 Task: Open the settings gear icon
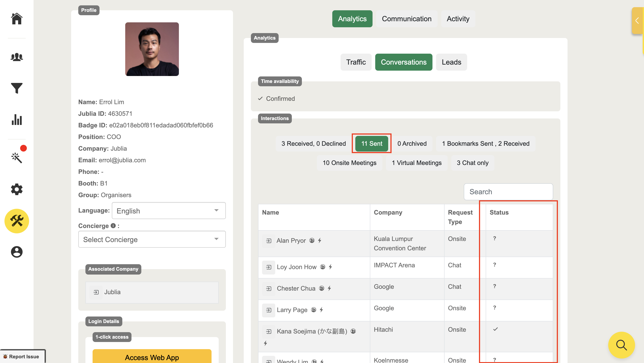[x=17, y=189]
